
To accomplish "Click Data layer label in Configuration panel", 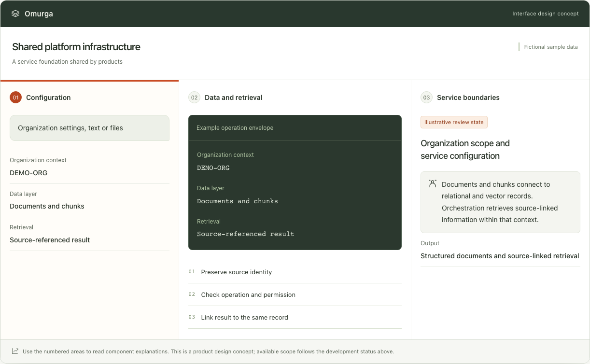I will 23,194.
